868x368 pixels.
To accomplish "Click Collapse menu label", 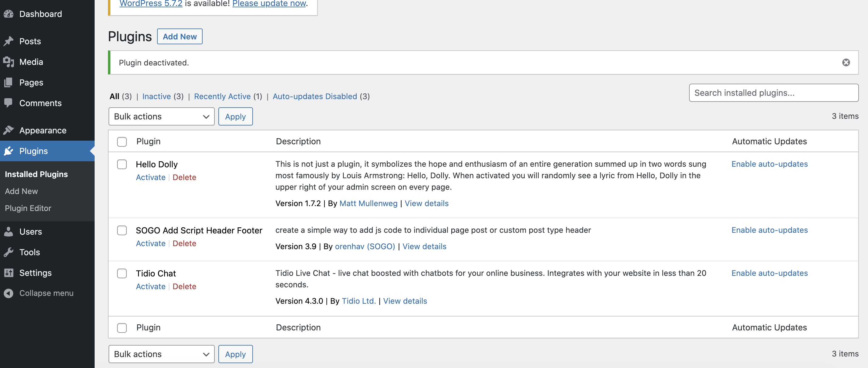I will (46, 293).
